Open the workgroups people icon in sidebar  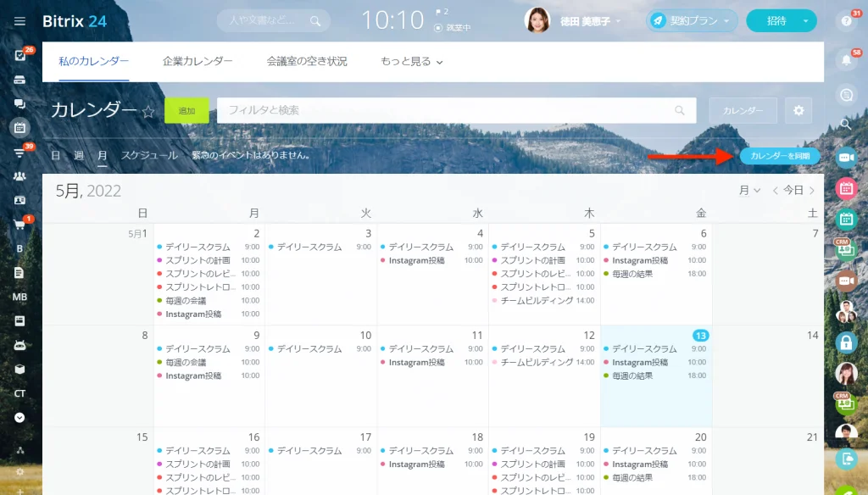click(19, 176)
